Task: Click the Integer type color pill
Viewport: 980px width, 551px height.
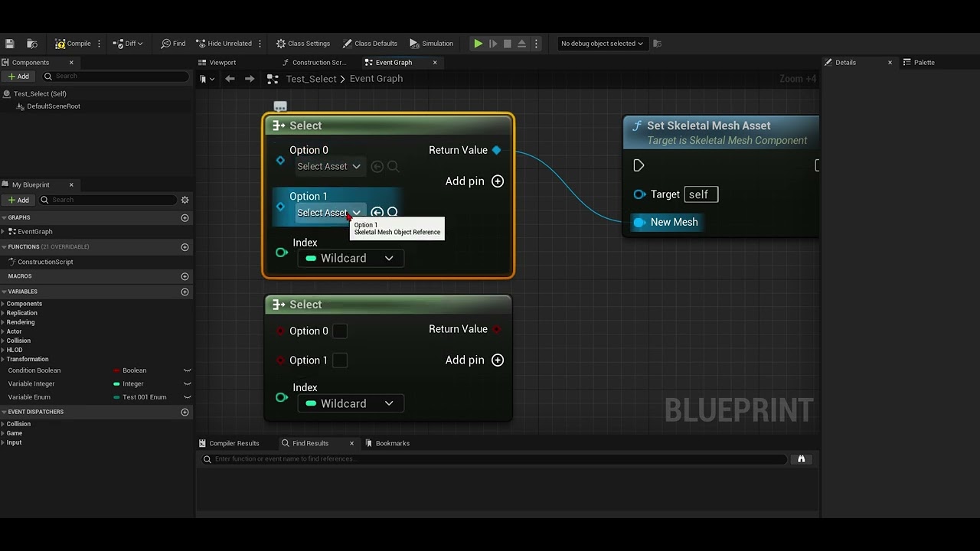Action: [x=116, y=384]
